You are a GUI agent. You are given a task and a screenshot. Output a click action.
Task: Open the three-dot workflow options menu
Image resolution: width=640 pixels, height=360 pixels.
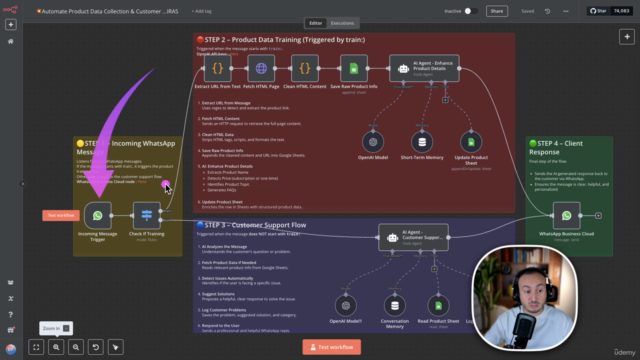click(566, 11)
